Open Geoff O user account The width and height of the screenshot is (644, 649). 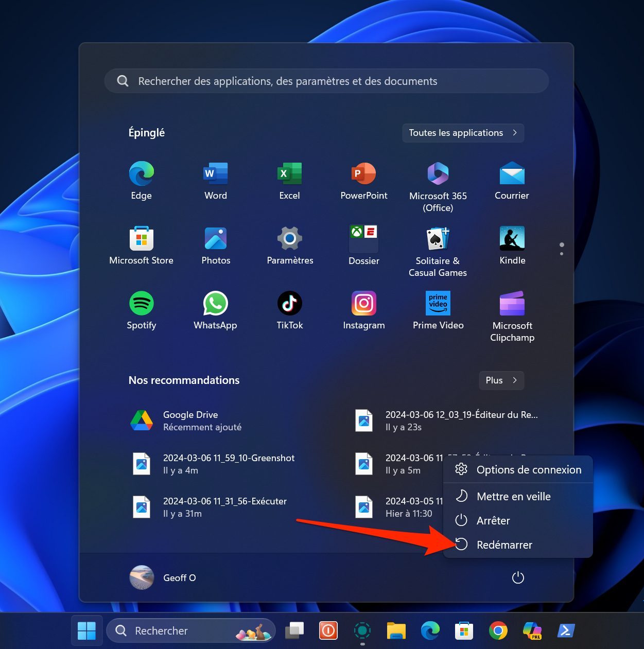pyautogui.click(x=163, y=577)
